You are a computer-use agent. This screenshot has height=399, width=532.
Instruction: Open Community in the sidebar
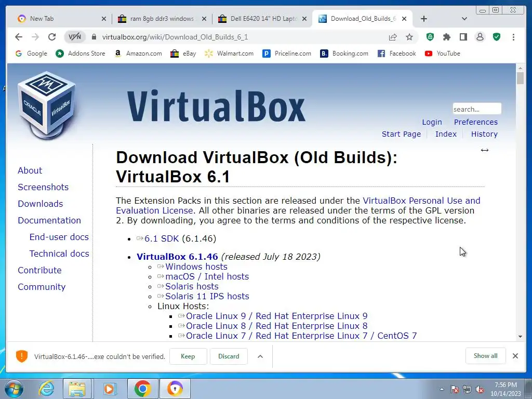[42, 287]
